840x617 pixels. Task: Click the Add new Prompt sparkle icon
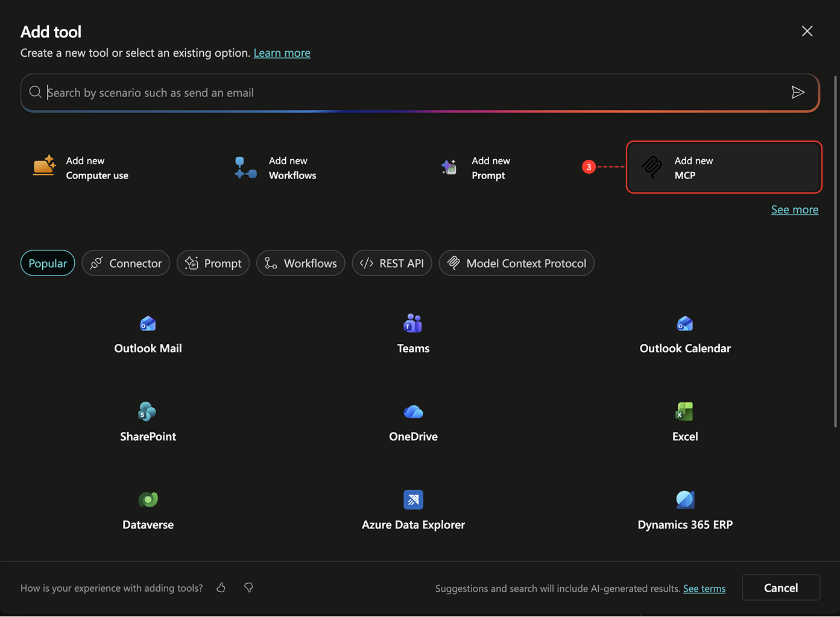pos(449,167)
